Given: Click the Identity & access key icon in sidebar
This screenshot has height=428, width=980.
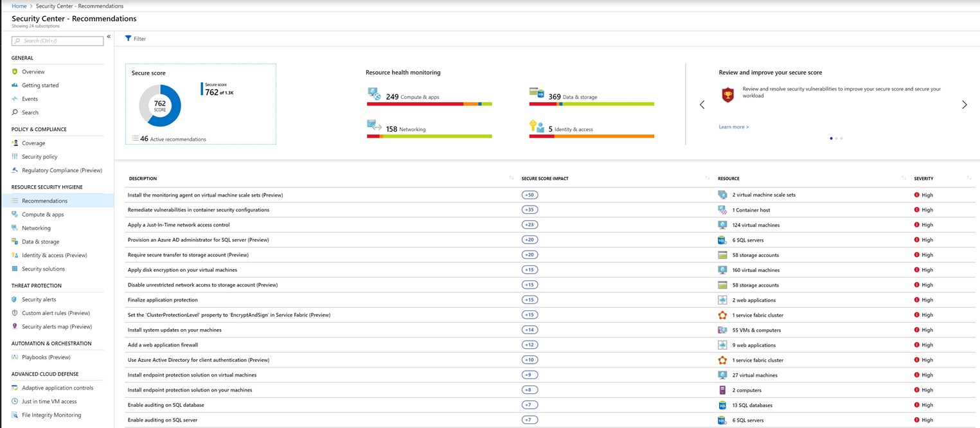Looking at the screenshot, I should point(15,255).
